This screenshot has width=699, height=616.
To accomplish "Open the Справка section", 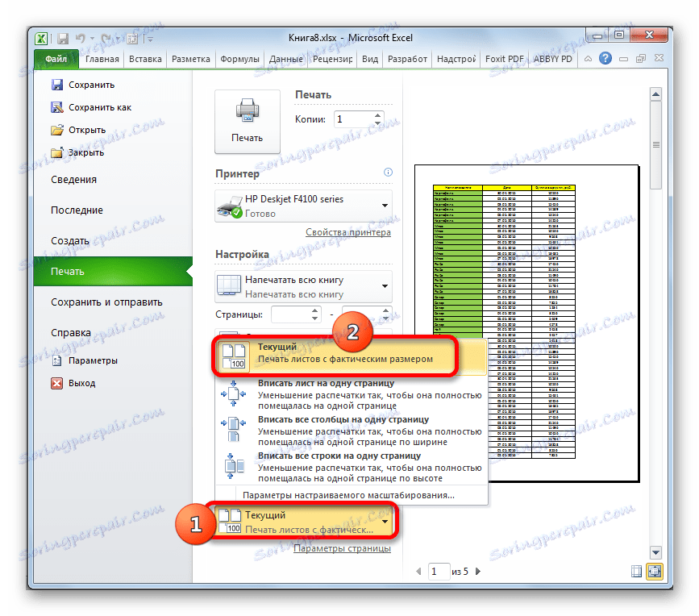I will pos(71,333).
